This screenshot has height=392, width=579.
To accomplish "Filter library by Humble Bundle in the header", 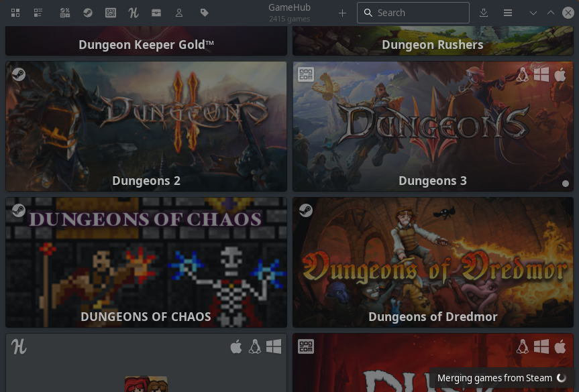I will click(x=134, y=13).
